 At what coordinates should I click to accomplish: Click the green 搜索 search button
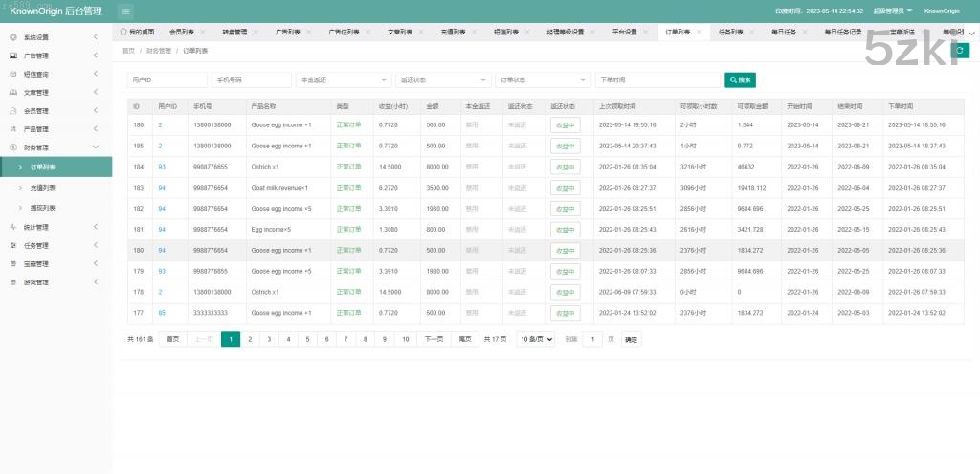741,79
